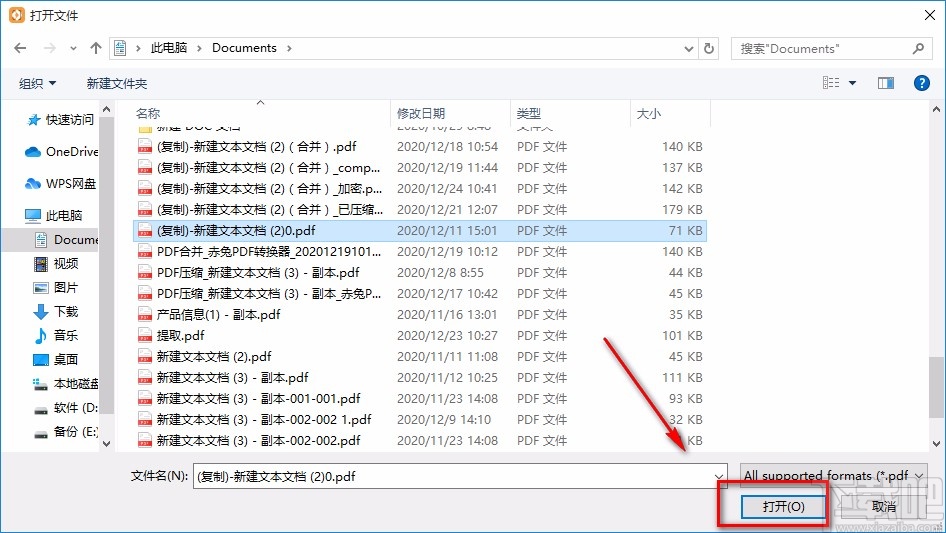Select file (复制)-新建文本文档 (2)（合并）.pdf
Viewport: 946px width, 533px height.
[x=420, y=147]
